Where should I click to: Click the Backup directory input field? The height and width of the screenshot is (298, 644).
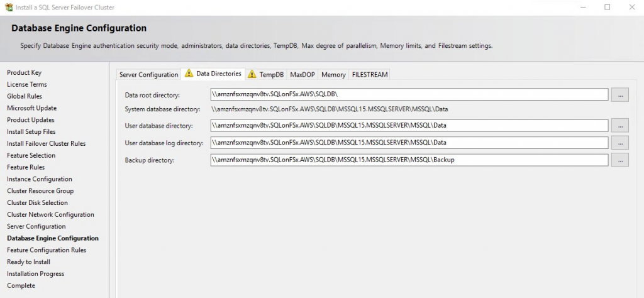(x=409, y=160)
